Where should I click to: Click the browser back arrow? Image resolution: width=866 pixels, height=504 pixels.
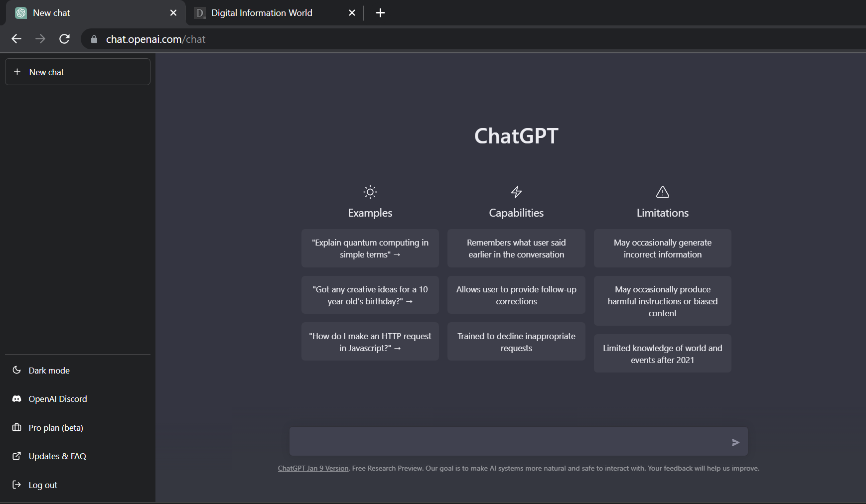[16, 39]
